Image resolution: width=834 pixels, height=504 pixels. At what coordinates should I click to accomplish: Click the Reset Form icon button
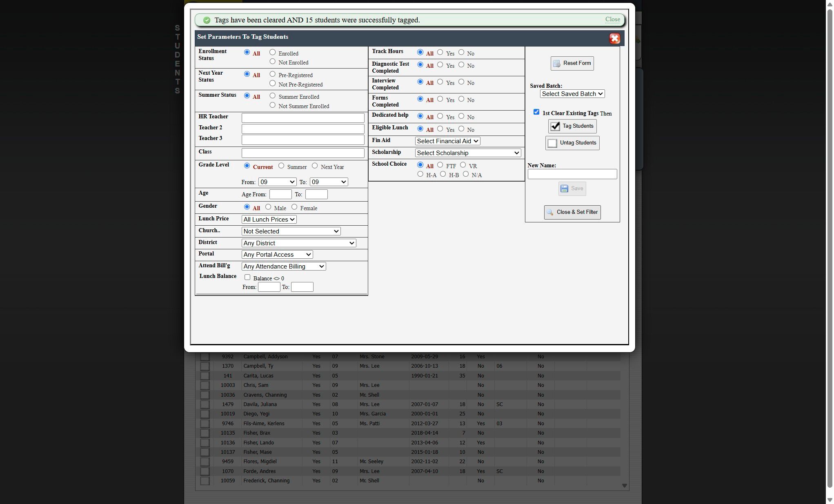557,64
